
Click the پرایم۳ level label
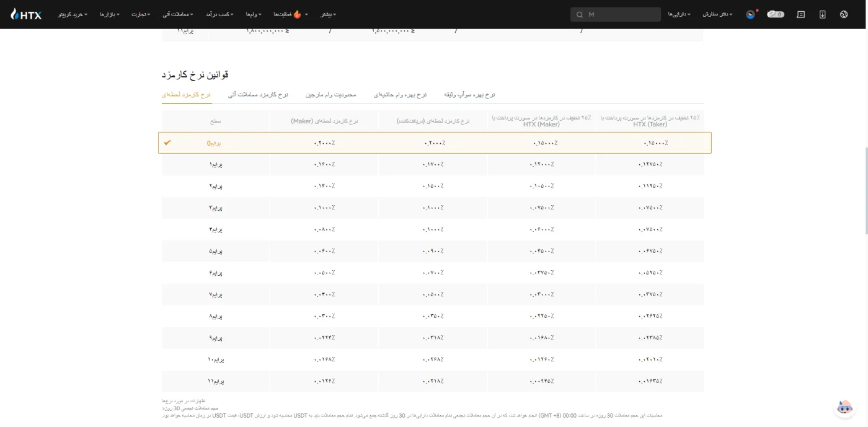(215, 208)
